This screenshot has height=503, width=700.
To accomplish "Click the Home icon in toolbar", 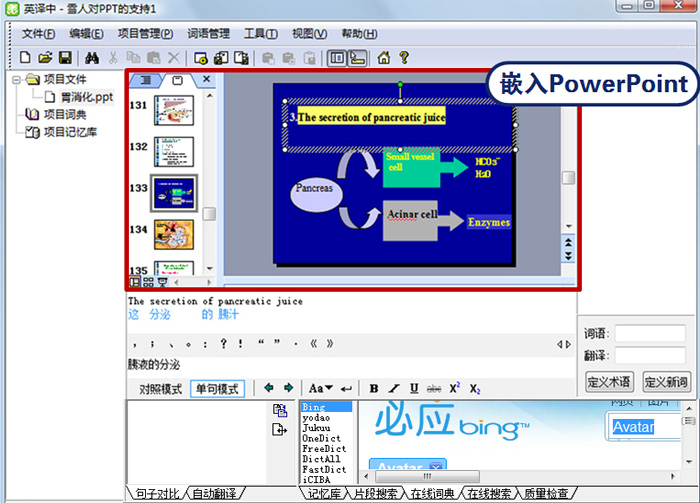I will pyautogui.click(x=383, y=58).
